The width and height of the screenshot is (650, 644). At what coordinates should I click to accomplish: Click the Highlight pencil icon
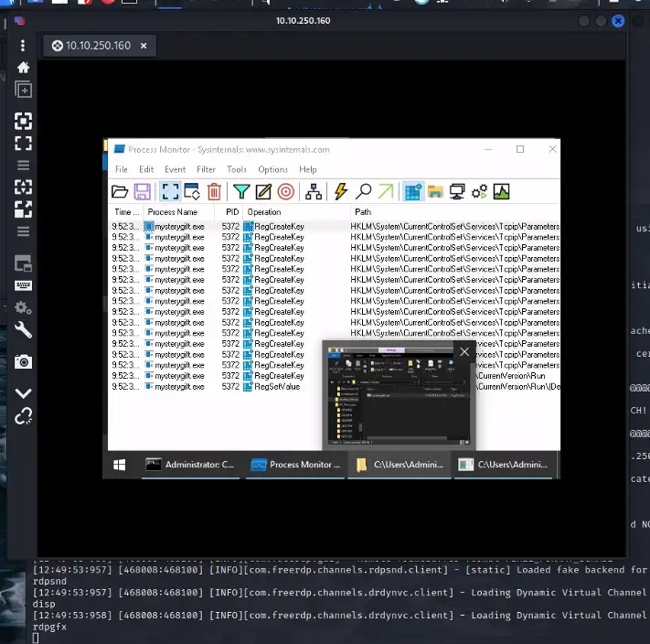(263, 191)
